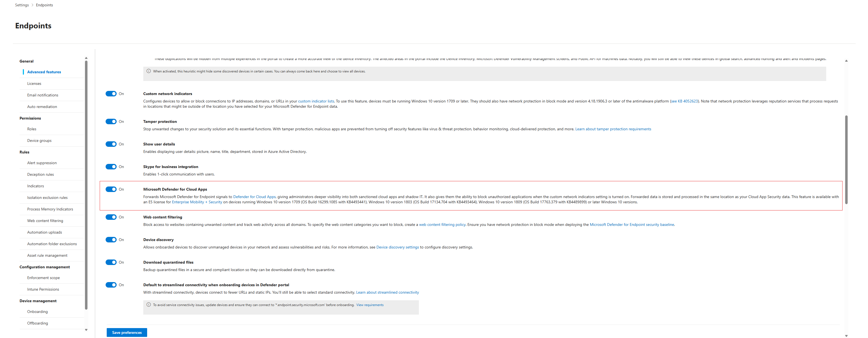Disable the Download quarantined files toggle
868x338 pixels.
click(x=111, y=262)
